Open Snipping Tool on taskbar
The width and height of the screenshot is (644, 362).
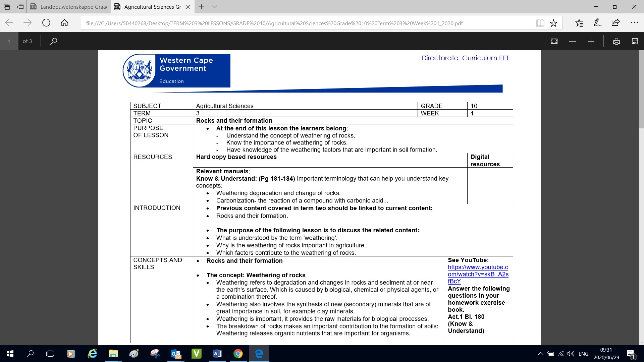coord(155,354)
